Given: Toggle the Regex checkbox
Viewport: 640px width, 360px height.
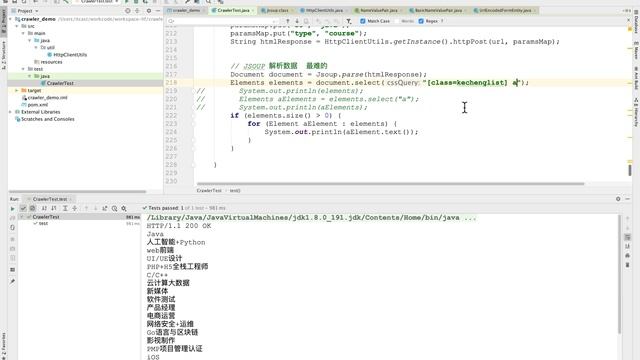Looking at the screenshot, I should [x=421, y=21].
